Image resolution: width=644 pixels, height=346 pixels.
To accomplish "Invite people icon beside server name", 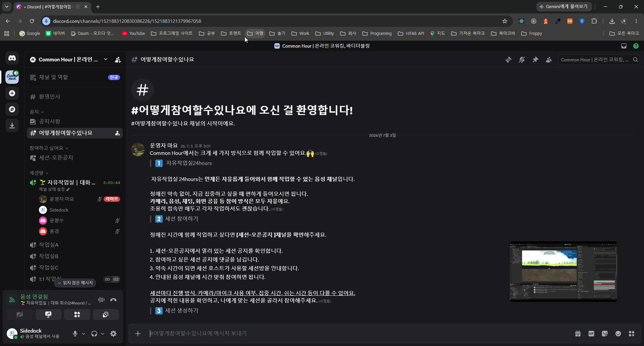I will [x=118, y=60].
